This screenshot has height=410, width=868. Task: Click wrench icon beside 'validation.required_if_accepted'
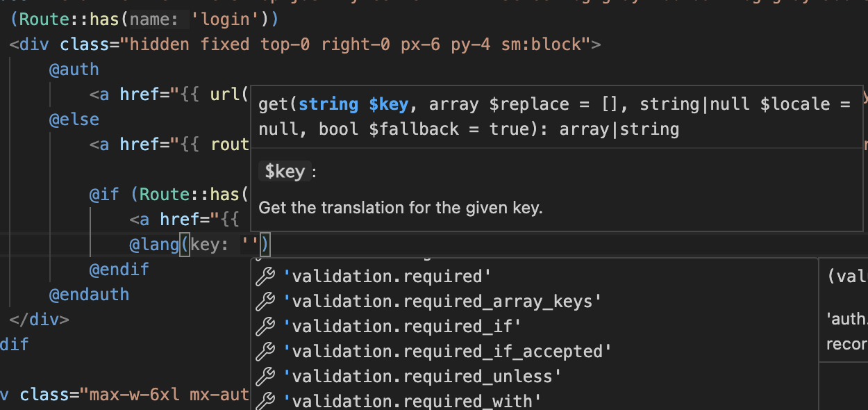point(265,352)
